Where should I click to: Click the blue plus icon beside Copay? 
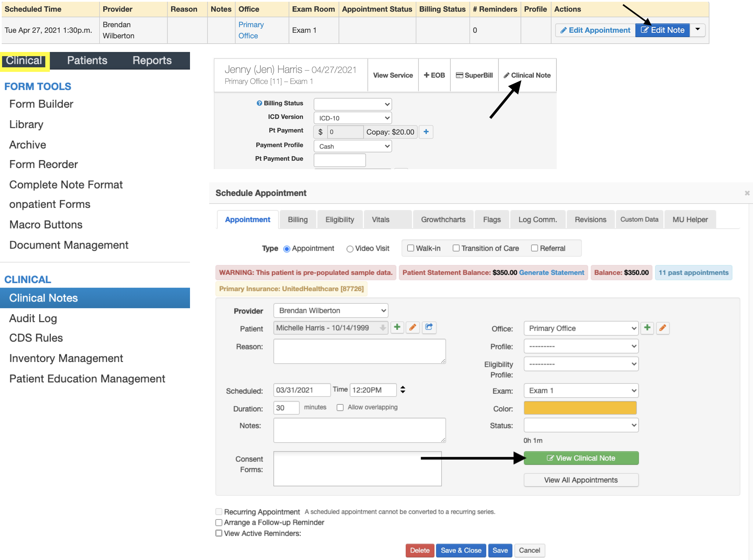pos(426,132)
